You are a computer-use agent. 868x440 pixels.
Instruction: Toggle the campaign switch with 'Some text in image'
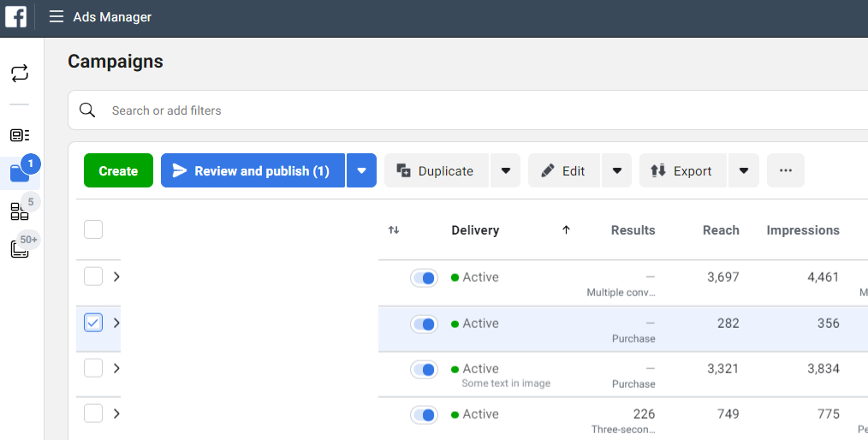424,370
